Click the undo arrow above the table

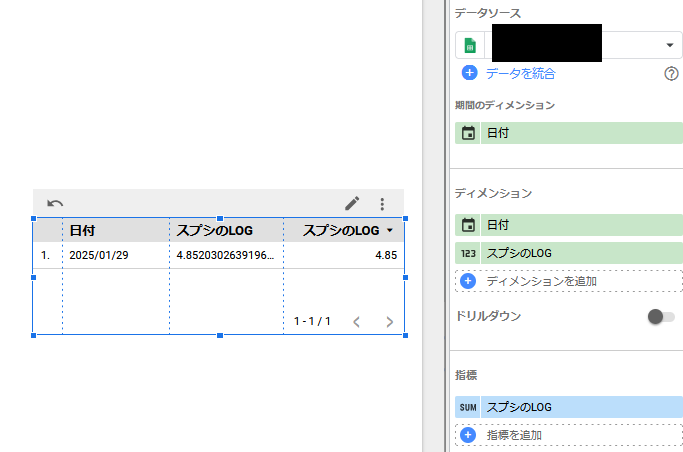(x=56, y=203)
